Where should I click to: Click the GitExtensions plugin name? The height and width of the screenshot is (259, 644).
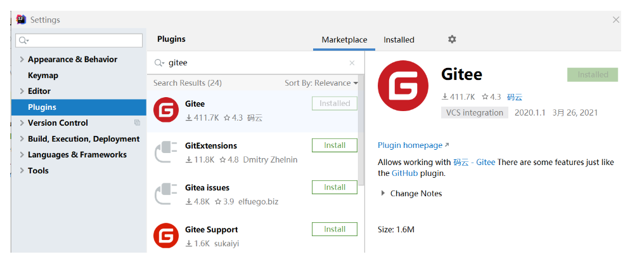coord(211,146)
